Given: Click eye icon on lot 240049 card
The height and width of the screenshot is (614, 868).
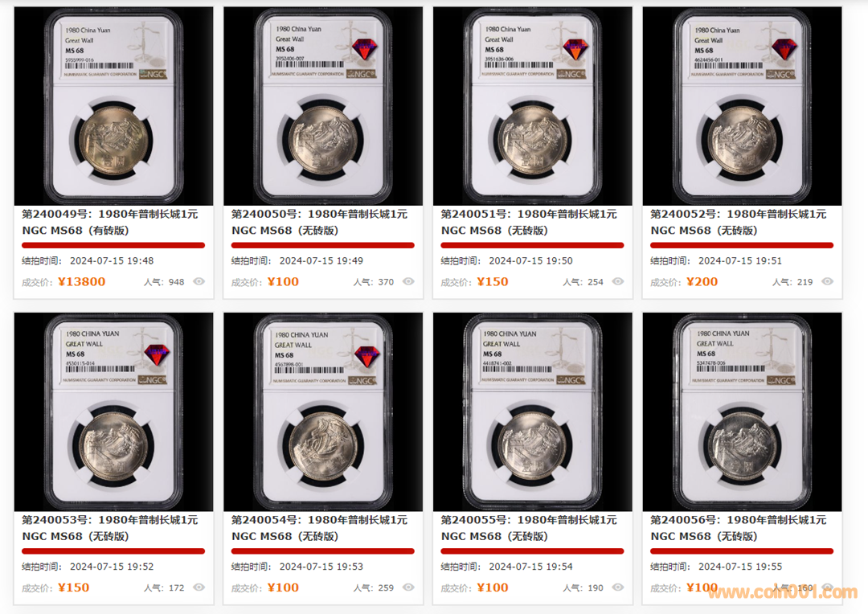Looking at the screenshot, I should click(x=199, y=281).
